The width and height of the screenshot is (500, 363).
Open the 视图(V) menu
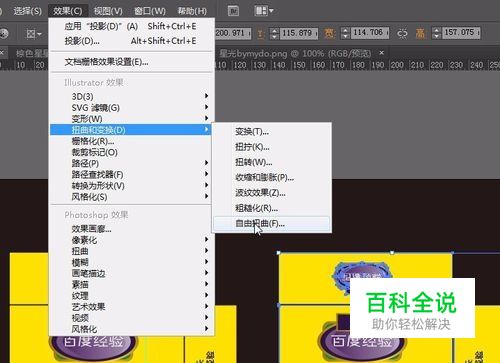(x=108, y=11)
